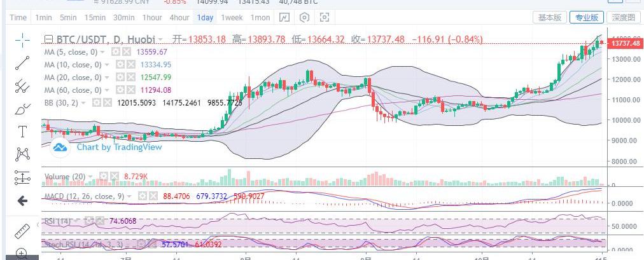The image size is (644, 260).
Task: Open chart settings hexagon icon
Action: 304,17
